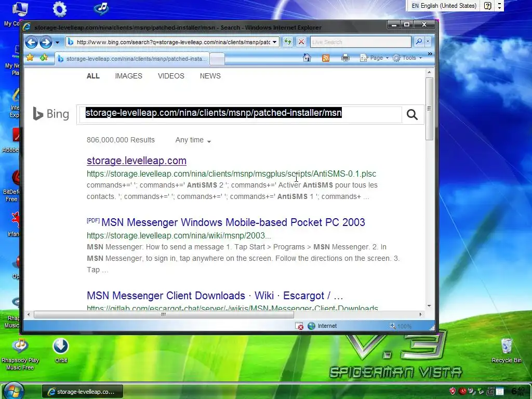Open MSN Messenger Windows Mobile-based Pocket PC link
Viewport: 532px width, 399px height.
click(233, 222)
